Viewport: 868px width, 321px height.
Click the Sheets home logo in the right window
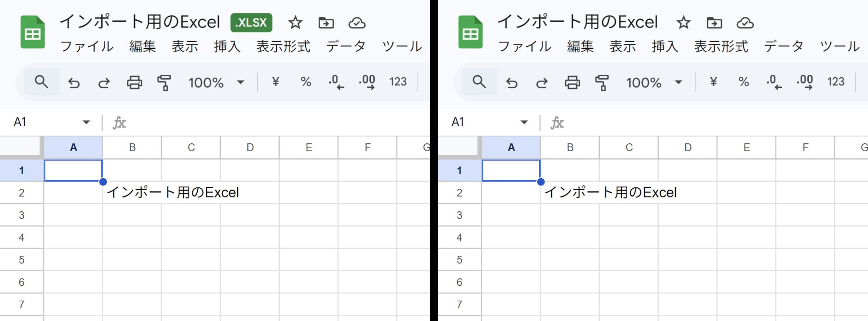pos(470,32)
